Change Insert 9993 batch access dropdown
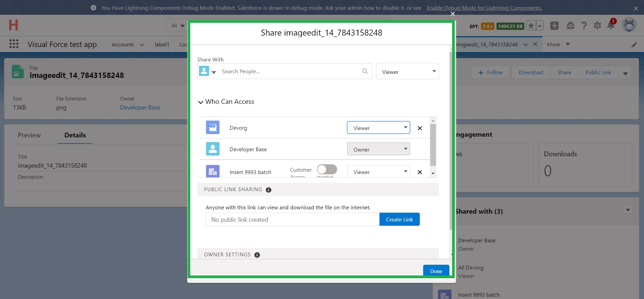Screen dimensions: 644x299 378,172
